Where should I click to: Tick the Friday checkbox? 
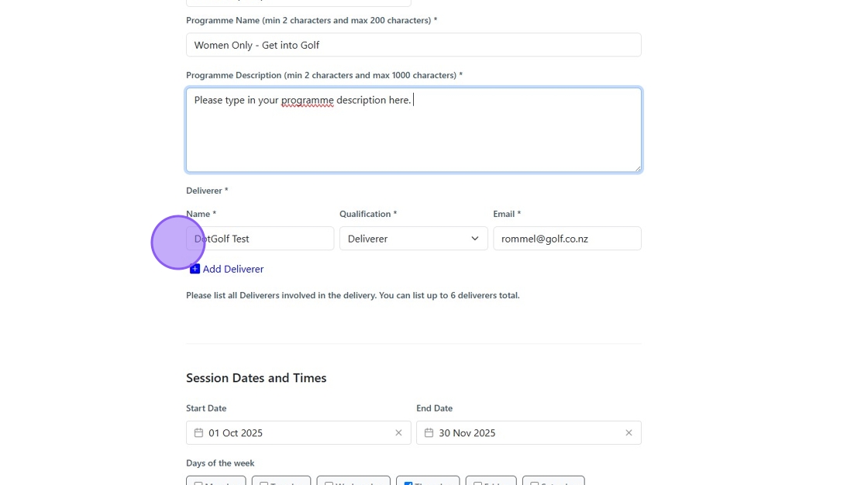(477, 483)
